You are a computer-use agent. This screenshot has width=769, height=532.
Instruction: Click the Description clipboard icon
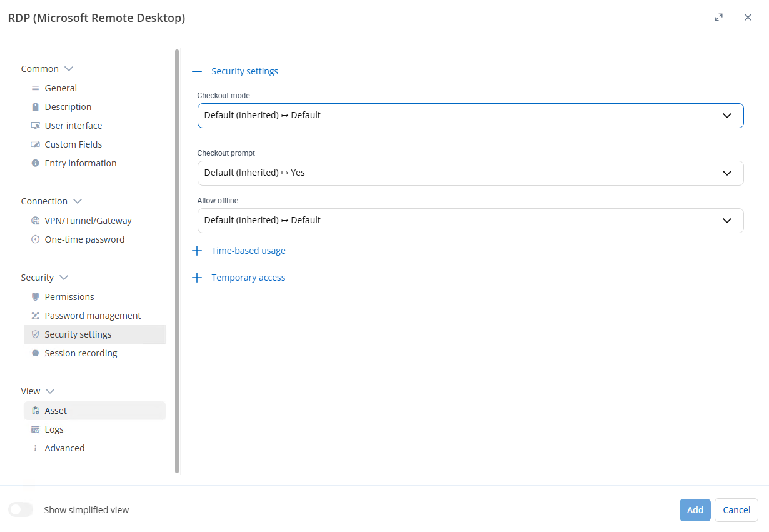click(36, 107)
